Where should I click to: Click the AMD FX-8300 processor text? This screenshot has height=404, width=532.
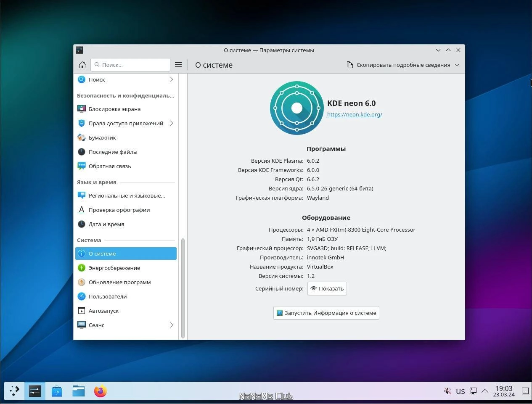[x=361, y=230]
